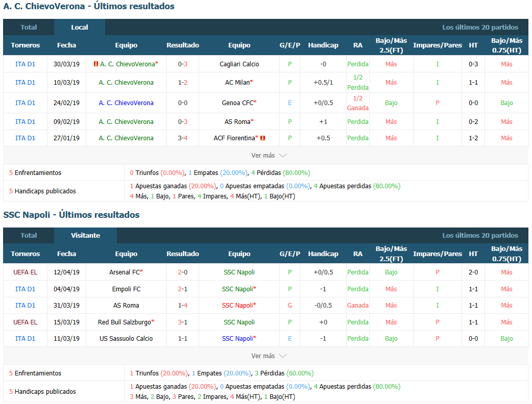The height and width of the screenshot is (404, 532).
Task: Open UEFA EL link for 12/04/19 match
Action: (25, 272)
